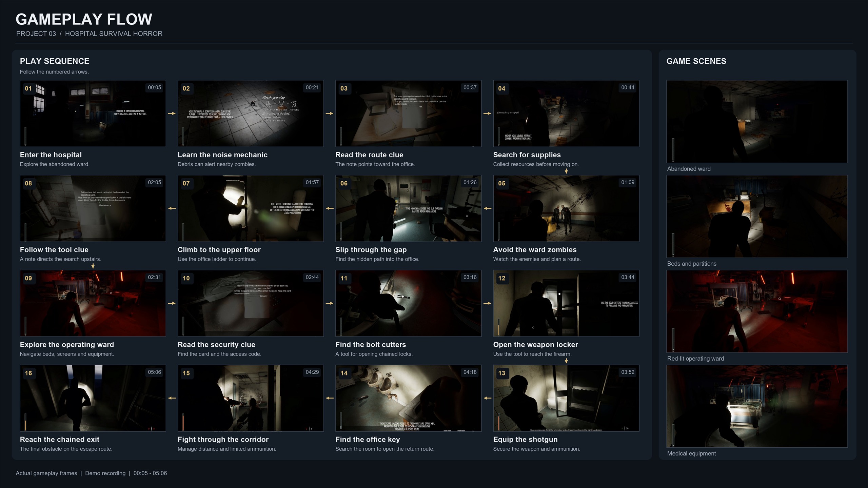Viewport: 868px width, 488px height.
Task: Click the 'Equip the shotgun' screenshot
Action: [x=566, y=398]
